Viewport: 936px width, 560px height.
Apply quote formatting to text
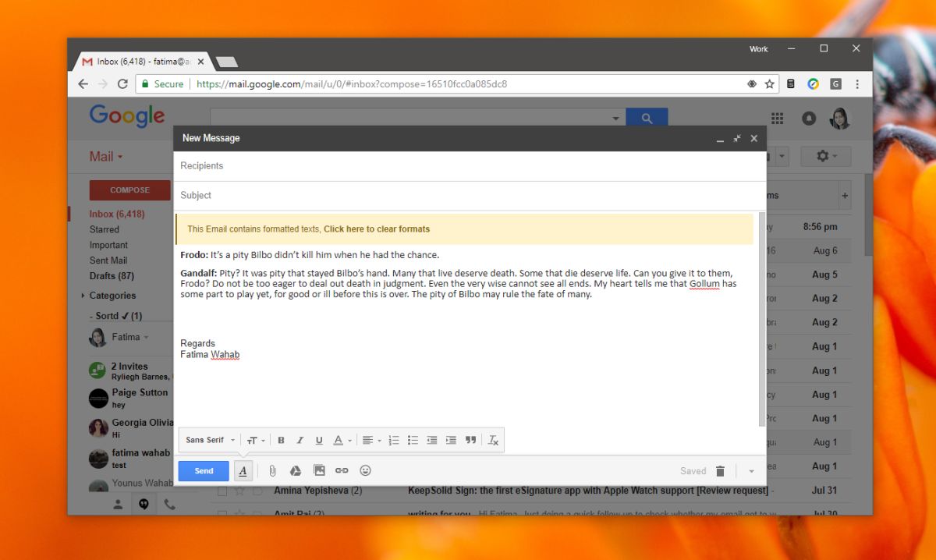pos(470,441)
